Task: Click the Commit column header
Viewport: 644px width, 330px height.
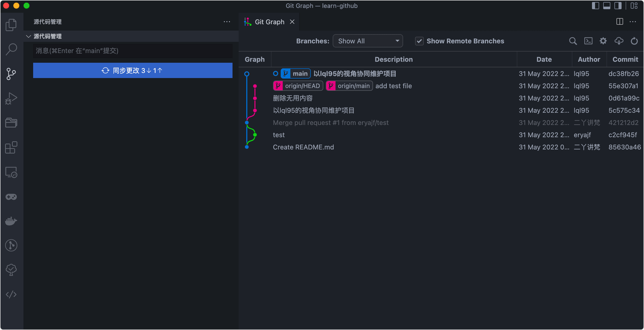Action: pos(625,59)
